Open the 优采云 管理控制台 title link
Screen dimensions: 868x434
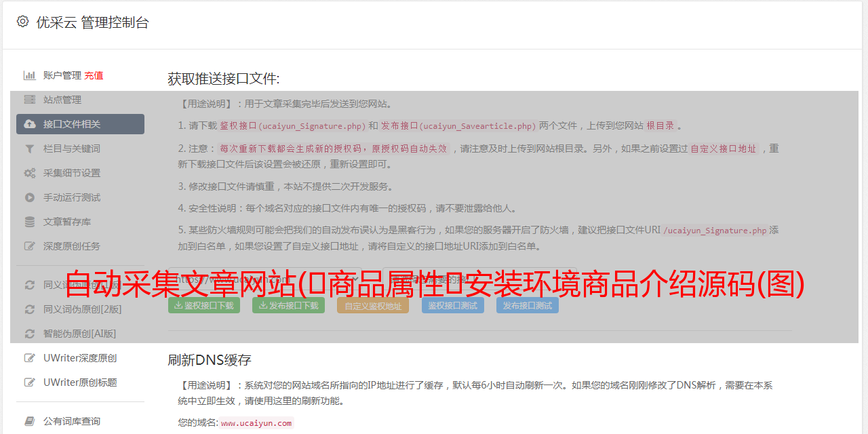tap(92, 22)
